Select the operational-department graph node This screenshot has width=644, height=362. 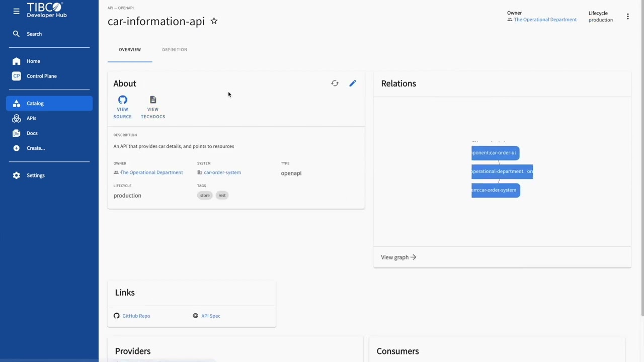click(502, 171)
